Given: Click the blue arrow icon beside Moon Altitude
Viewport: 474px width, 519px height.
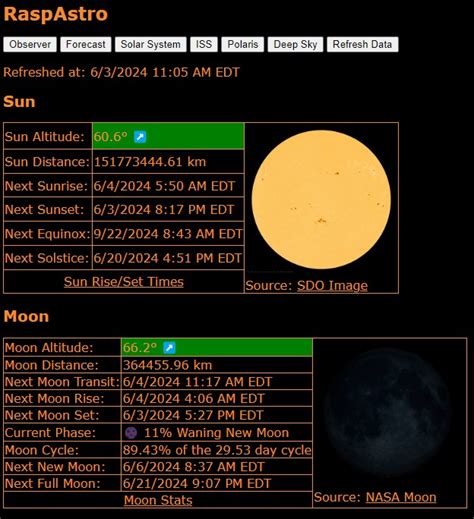Looking at the screenshot, I should click(x=169, y=348).
